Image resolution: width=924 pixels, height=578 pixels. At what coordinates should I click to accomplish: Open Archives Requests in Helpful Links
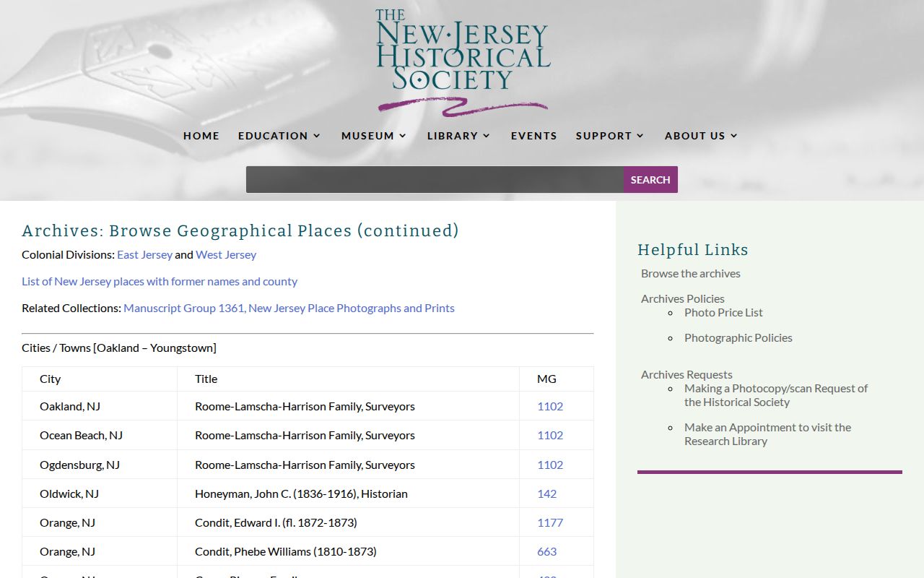pyautogui.click(x=687, y=375)
